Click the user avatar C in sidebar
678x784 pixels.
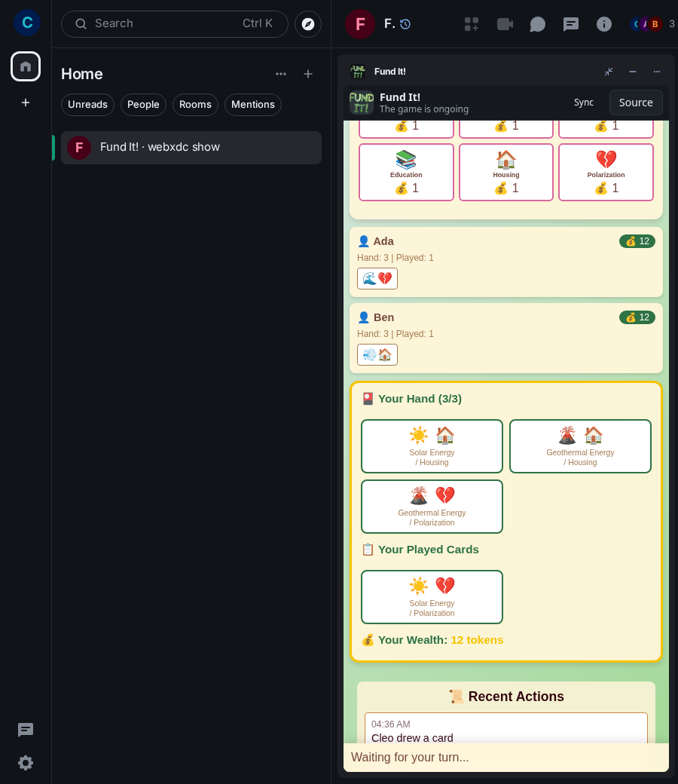[27, 23]
